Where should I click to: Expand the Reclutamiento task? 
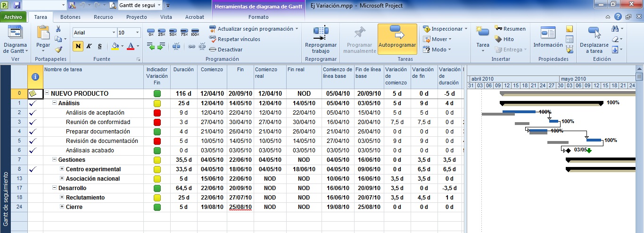62,197
